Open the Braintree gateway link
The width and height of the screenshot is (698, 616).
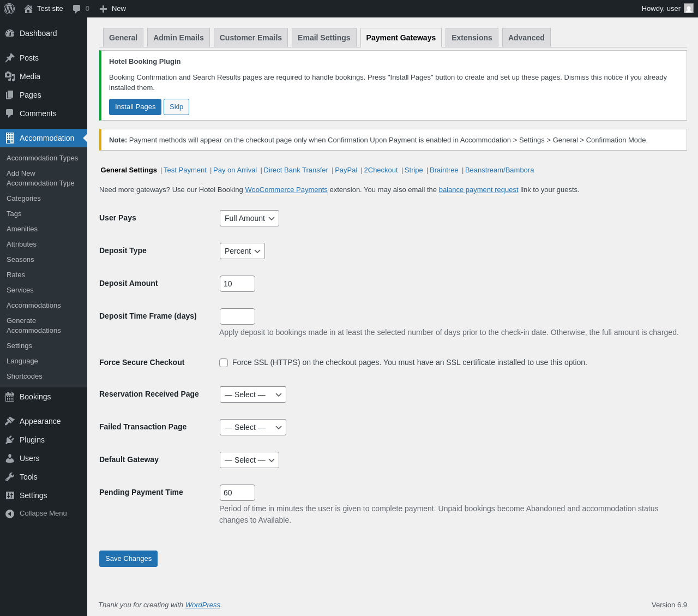tap(444, 170)
